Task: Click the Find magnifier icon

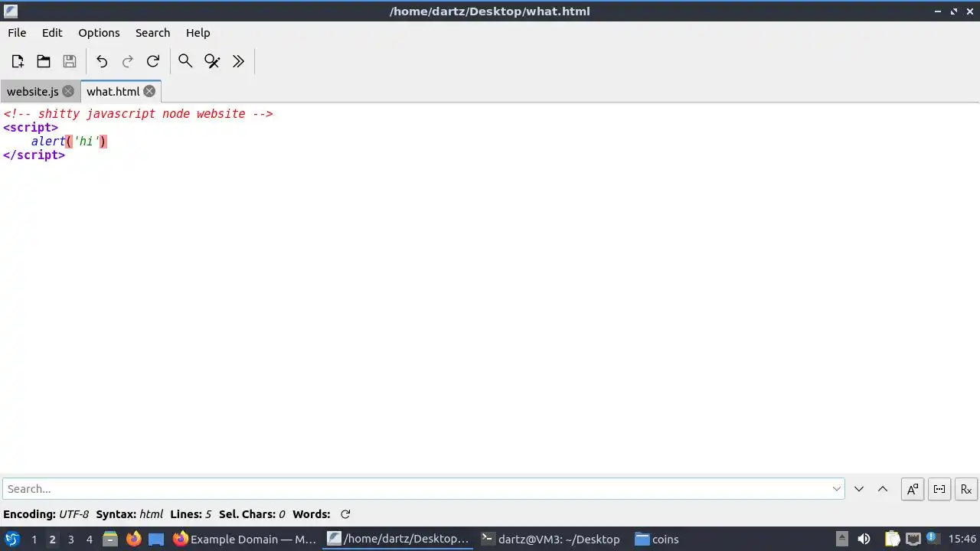Action: click(x=185, y=61)
